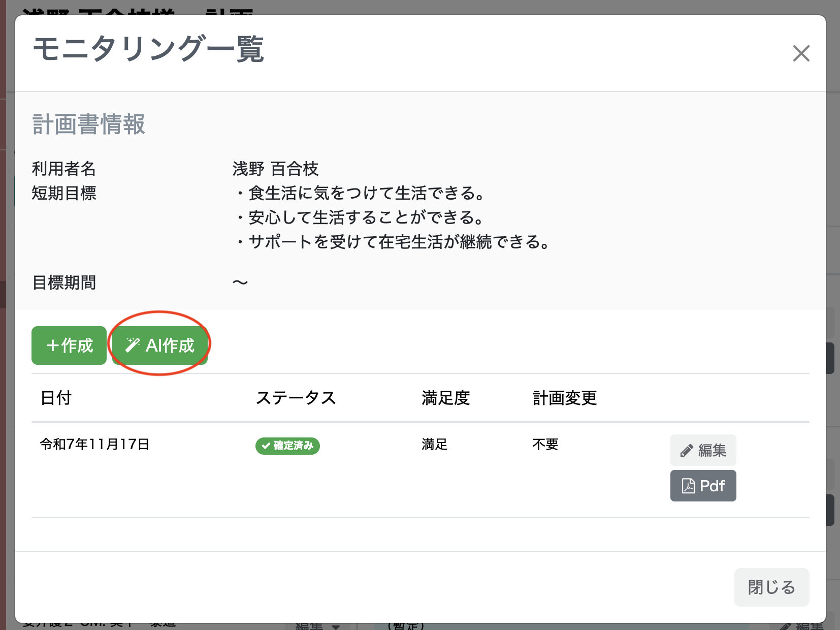Click the magic wand icon on AI作成 button
The height and width of the screenshot is (630, 840).
pos(133,344)
